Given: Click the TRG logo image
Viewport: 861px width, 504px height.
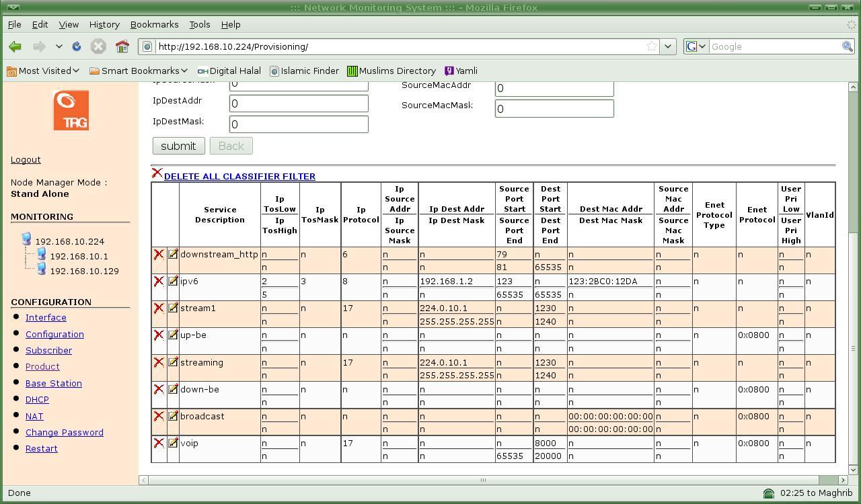Looking at the screenshot, I should click(71, 110).
